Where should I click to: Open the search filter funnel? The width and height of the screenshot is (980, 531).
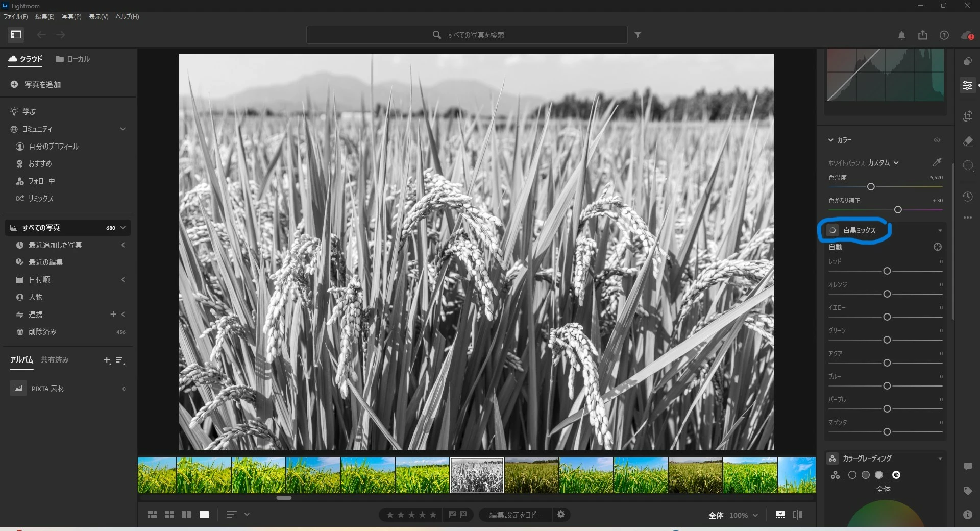(638, 35)
